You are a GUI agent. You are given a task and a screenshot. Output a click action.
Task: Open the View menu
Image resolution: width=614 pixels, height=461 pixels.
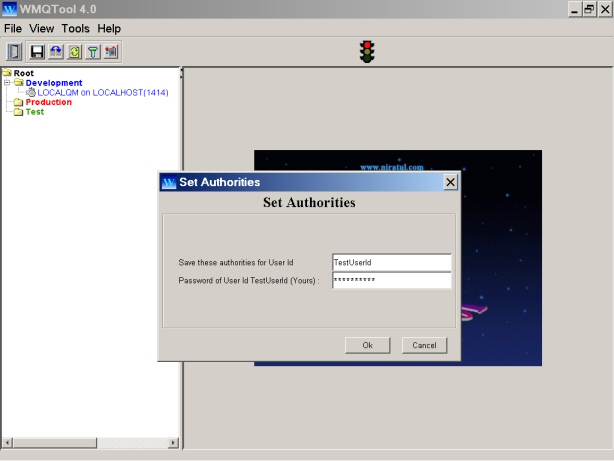[42, 29]
